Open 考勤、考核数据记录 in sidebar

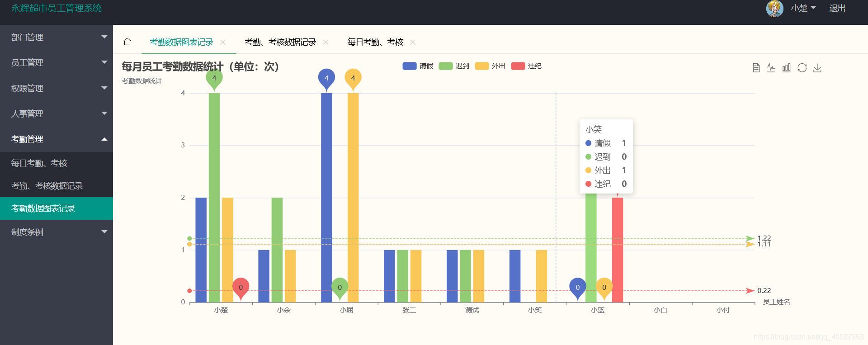pos(57,186)
